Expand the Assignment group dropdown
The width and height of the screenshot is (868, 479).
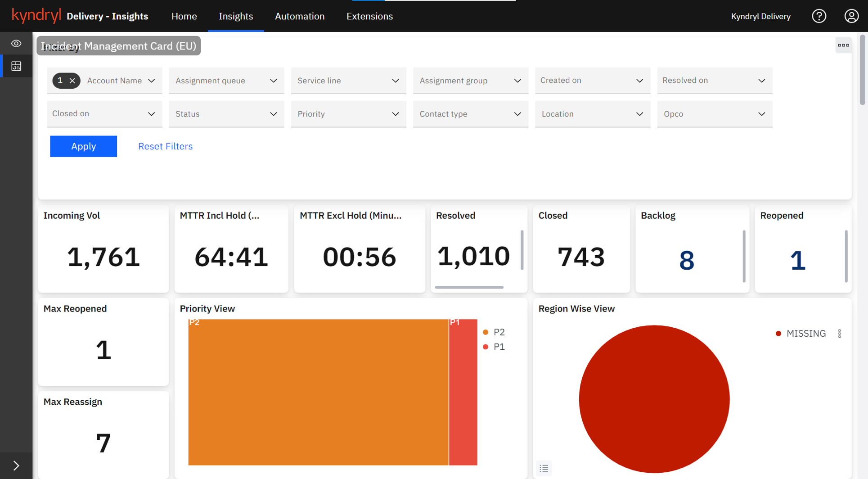point(470,81)
